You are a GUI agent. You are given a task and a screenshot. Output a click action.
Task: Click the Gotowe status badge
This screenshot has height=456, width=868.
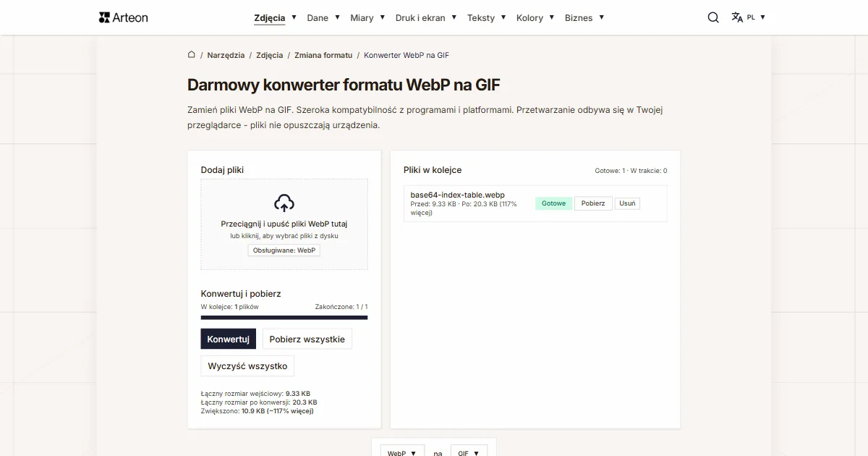pos(554,203)
